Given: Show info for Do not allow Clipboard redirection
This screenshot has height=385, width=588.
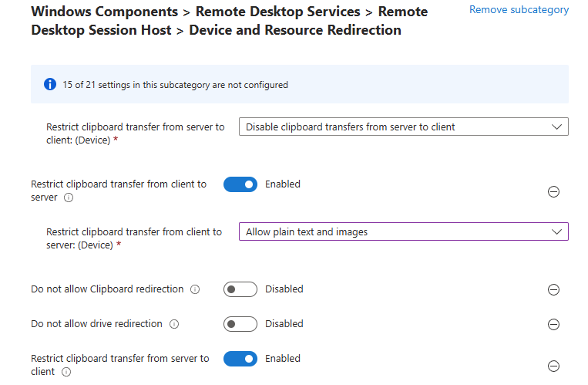Looking at the screenshot, I should 195,290.
